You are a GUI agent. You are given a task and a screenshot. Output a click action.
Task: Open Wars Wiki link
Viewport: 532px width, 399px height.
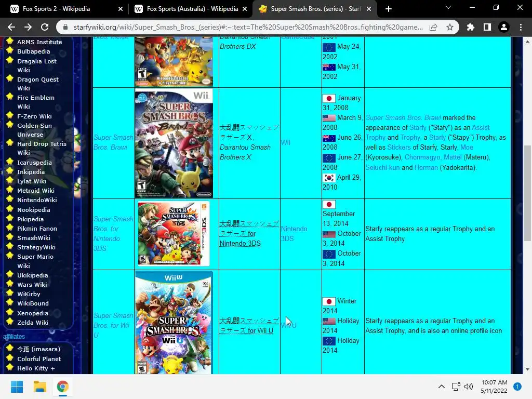point(32,284)
